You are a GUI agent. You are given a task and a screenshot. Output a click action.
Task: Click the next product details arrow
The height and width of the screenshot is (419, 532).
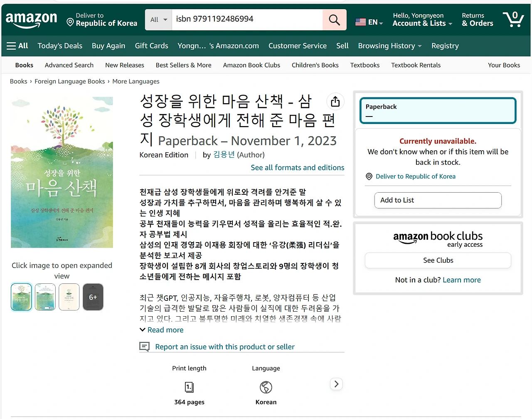tap(336, 384)
